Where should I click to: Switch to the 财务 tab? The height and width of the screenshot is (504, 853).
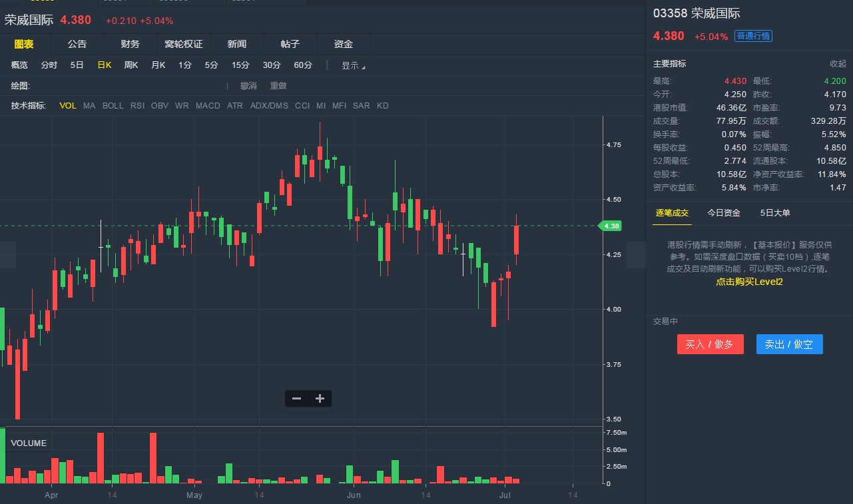coord(130,44)
